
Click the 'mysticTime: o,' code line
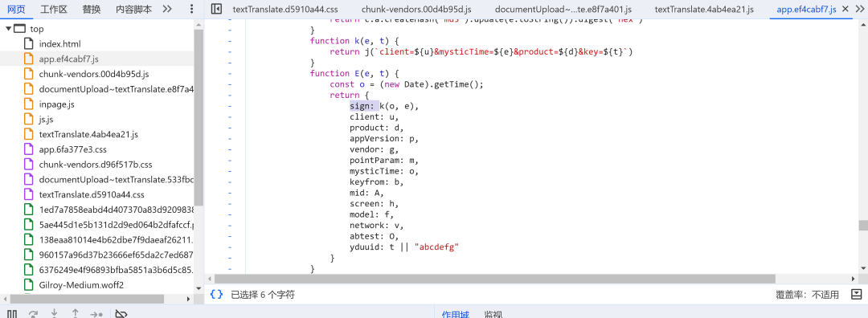pyautogui.click(x=383, y=171)
